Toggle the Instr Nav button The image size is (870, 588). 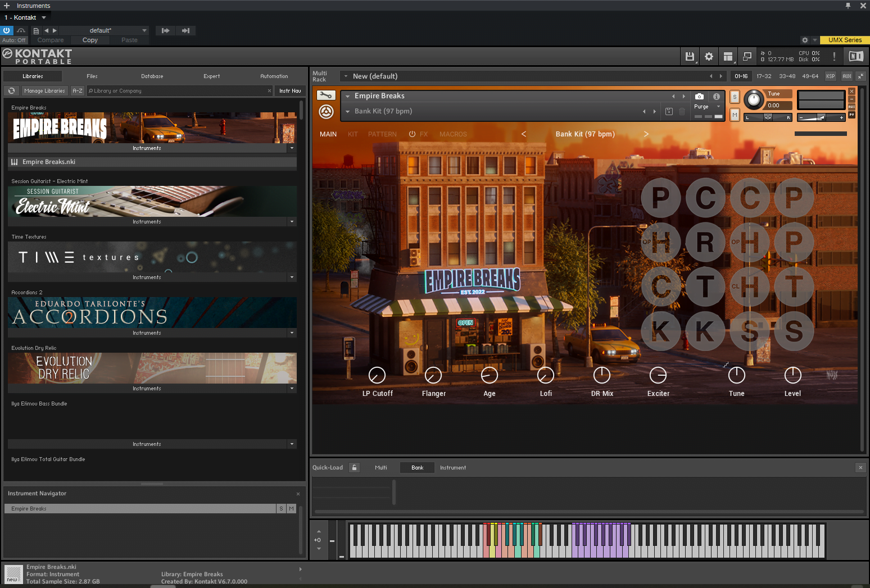click(290, 91)
